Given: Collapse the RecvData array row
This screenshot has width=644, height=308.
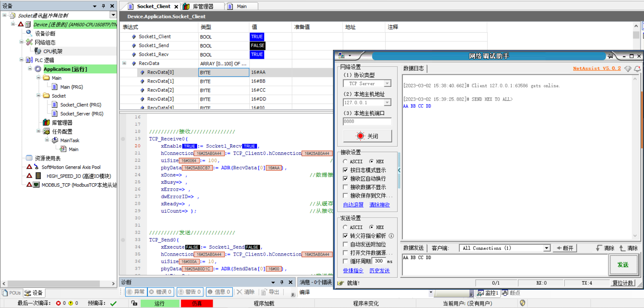Looking at the screenshot, I should (124, 63).
